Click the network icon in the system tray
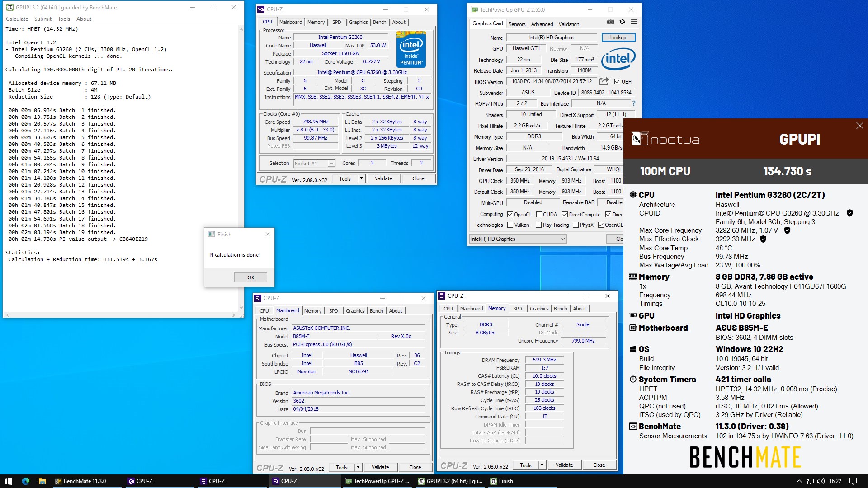The image size is (868, 488). point(810,481)
